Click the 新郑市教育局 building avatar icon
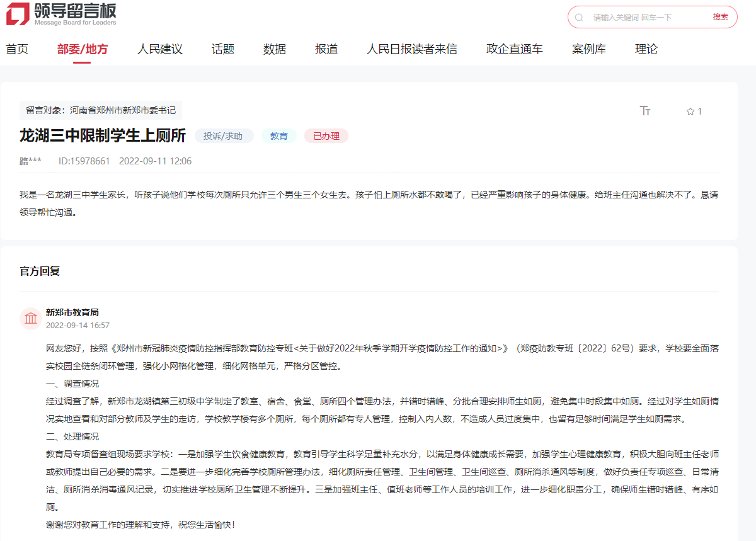The width and height of the screenshot is (756, 541). coord(30,318)
